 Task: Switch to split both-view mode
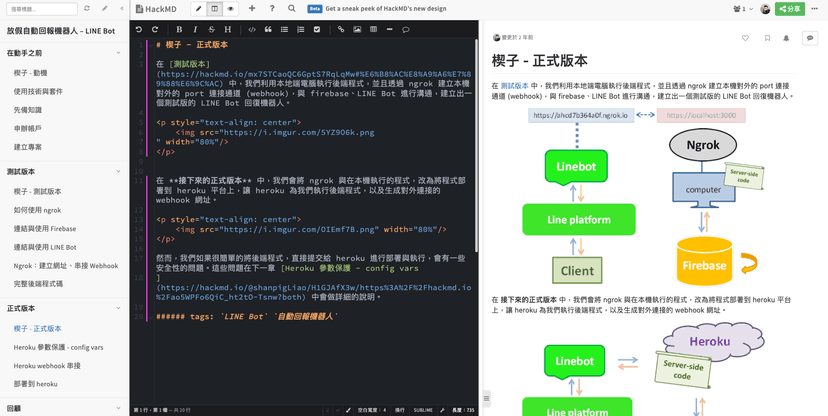[x=214, y=8]
